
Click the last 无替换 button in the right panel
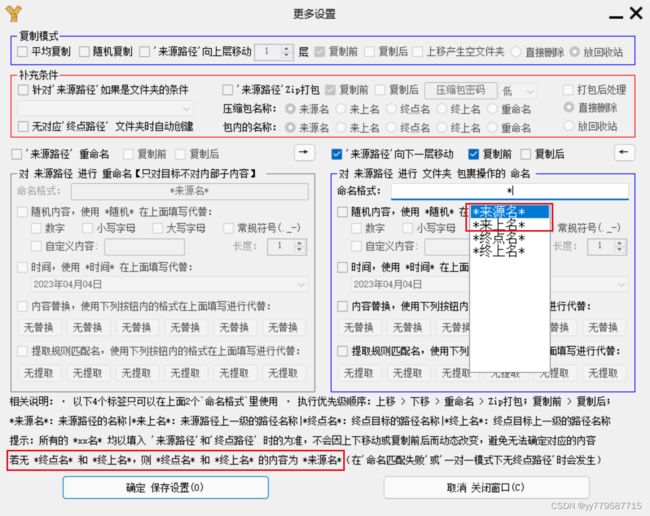603,327
